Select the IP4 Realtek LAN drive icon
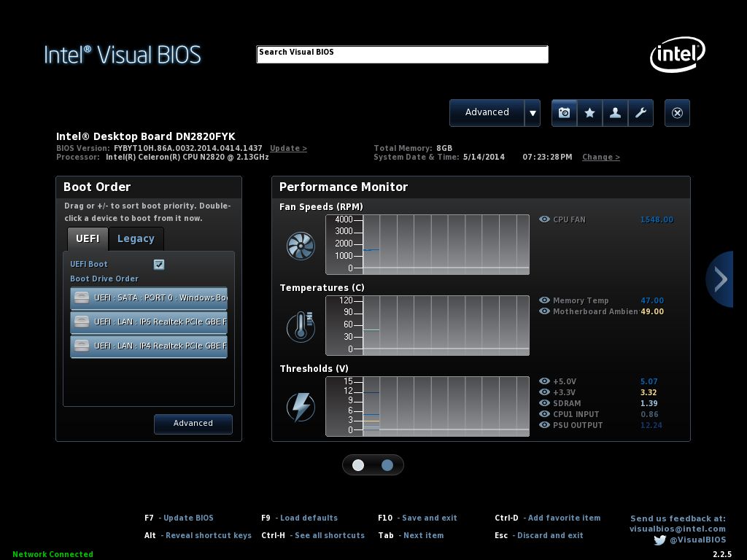The image size is (747, 560). click(x=82, y=346)
